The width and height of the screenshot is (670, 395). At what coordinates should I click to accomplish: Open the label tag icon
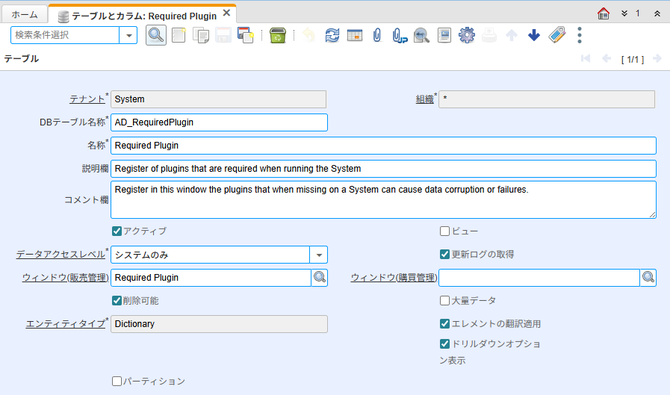(x=557, y=35)
